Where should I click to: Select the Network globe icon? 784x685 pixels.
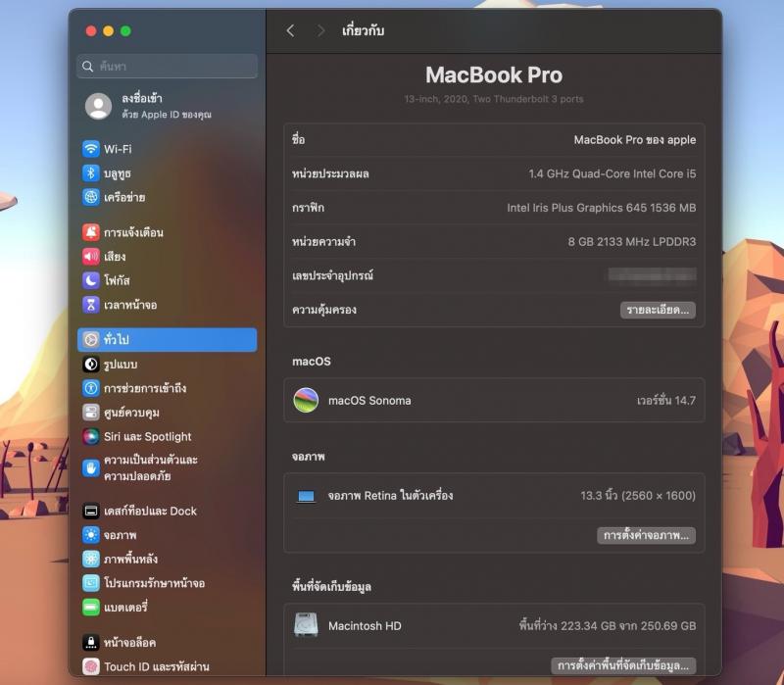pyautogui.click(x=90, y=197)
